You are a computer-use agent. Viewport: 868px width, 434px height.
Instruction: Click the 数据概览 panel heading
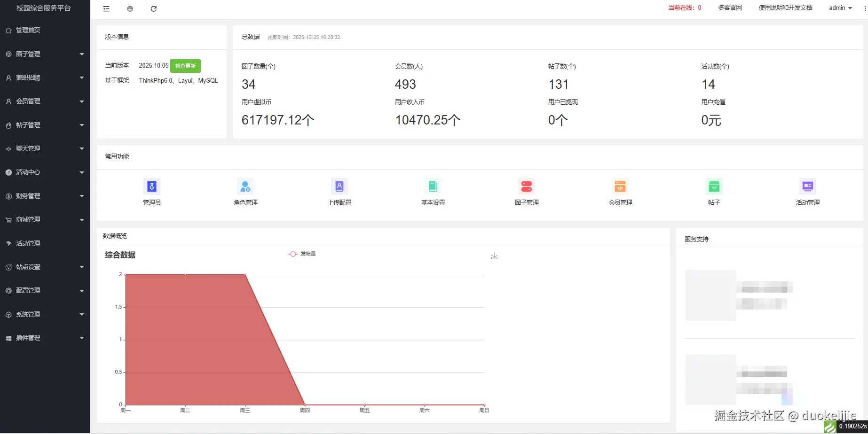tap(115, 236)
